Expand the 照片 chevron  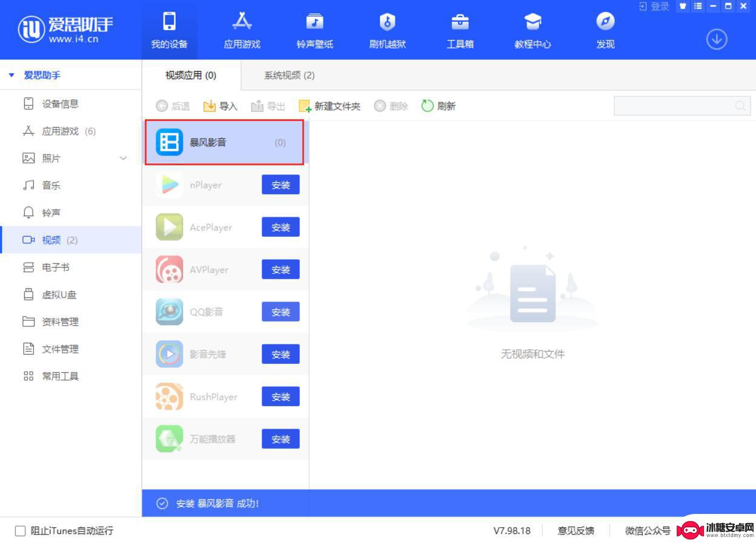tap(124, 159)
